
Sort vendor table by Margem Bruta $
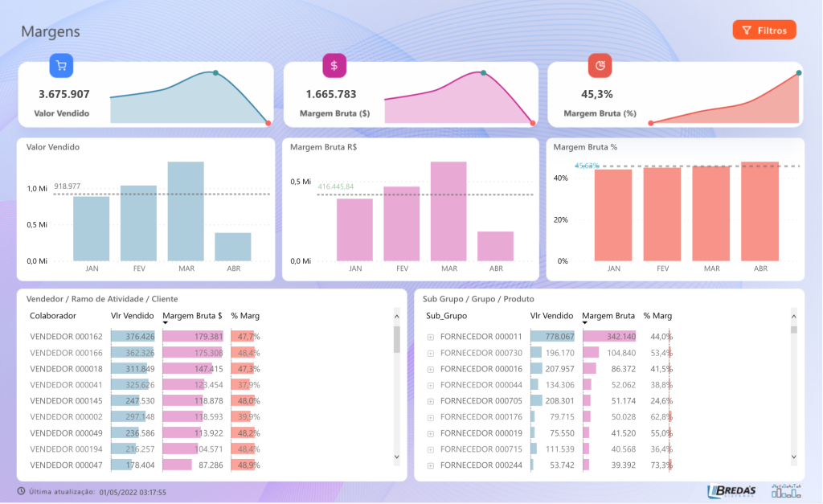tap(192, 316)
